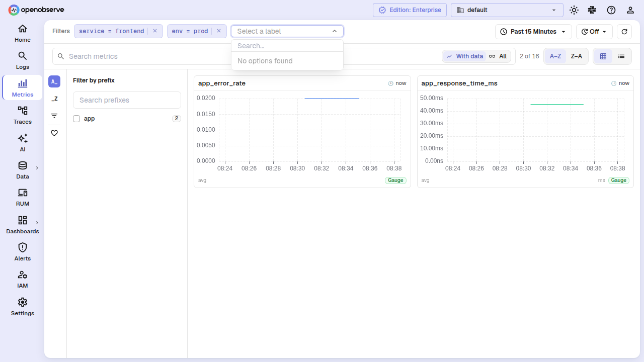Collapse the Select a label dropdown
Screen dimensions: 644x362
(335, 31)
